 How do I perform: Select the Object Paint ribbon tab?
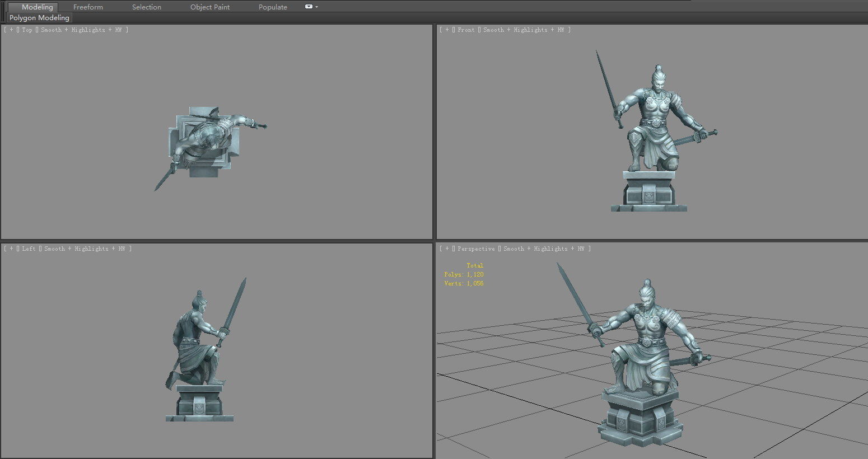(x=210, y=7)
